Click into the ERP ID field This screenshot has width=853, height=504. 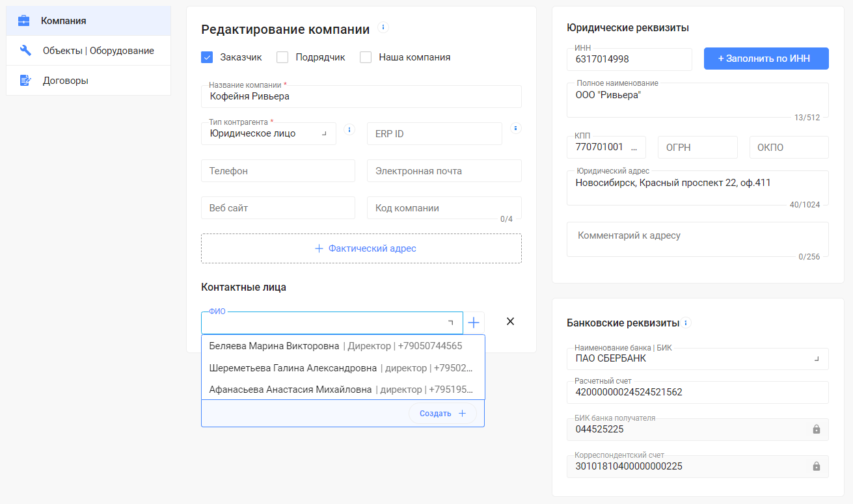[x=435, y=133]
